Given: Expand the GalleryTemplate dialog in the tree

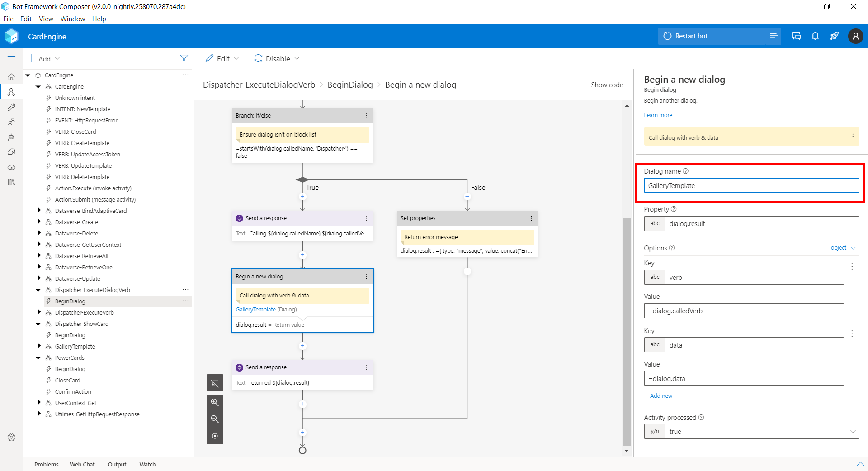Looking at the screenshot, I should coord(39,346).
